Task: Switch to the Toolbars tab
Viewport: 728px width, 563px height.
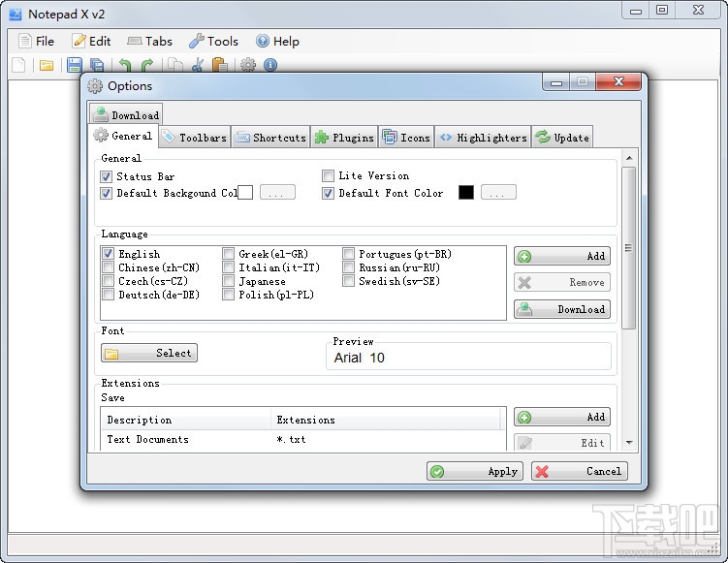Action: click(195, 138)
